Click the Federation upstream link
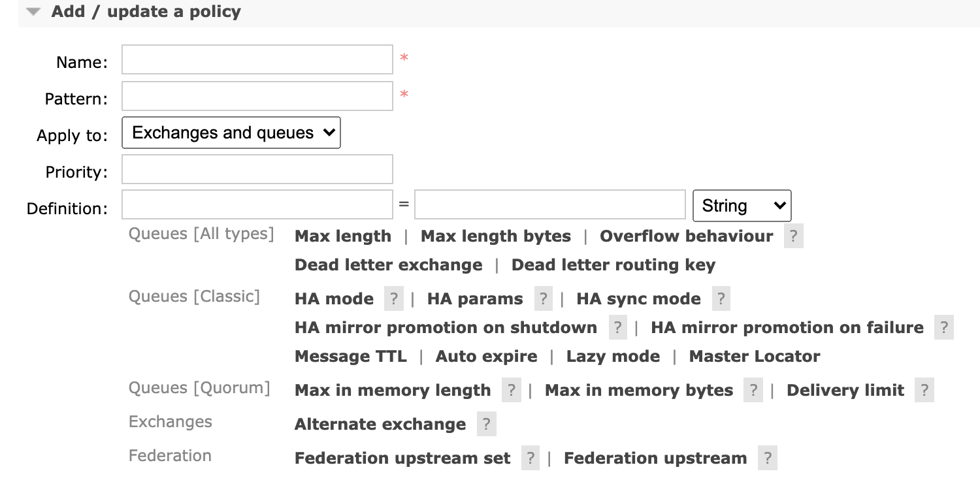Screen dimensions: 980x482 click(x=655, y=458)
